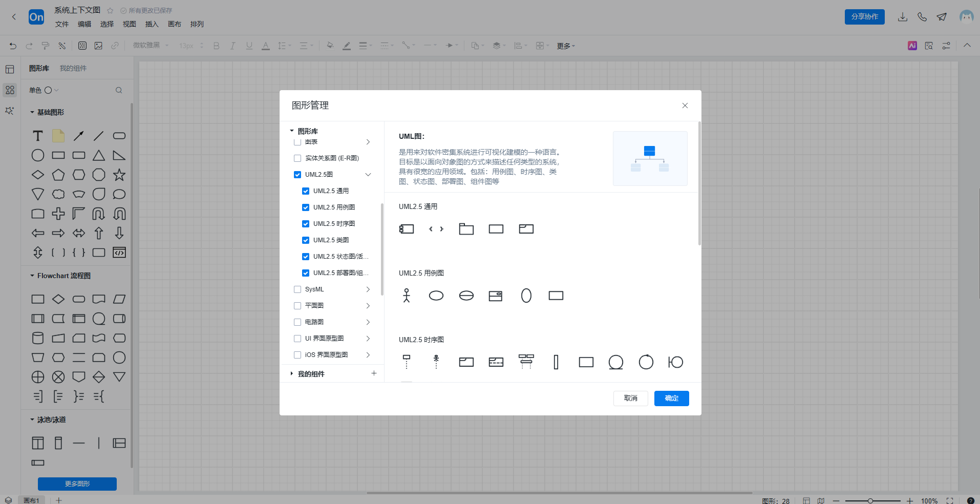The height and width of the screenshot is (504, 980).
Task: Expand the 我的组件 tree section
Action: pyautogui.click(x=292, y=374)
